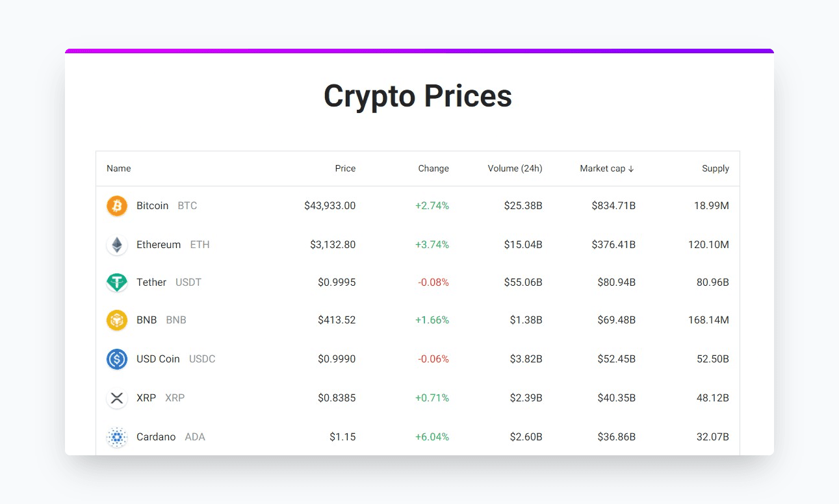Click the Cardano logo icon
This screenshot has width=839, height=504.
click(117, 437)
